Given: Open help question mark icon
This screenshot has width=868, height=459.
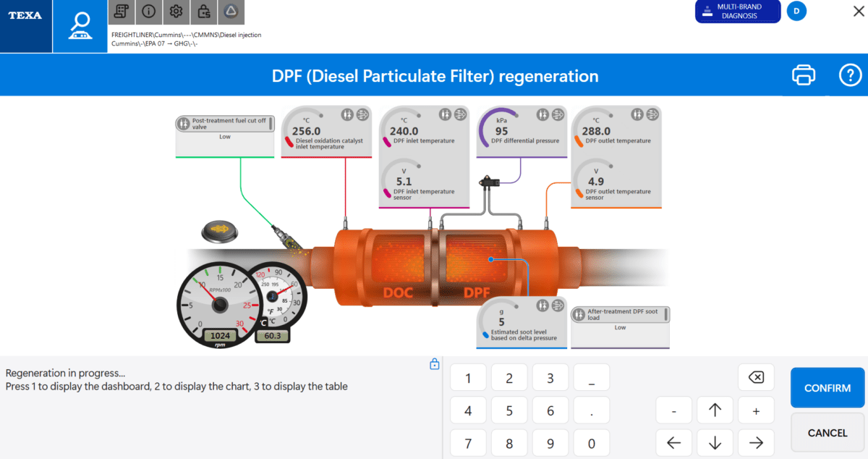Looking at the screenshot, I should (849, 75).
